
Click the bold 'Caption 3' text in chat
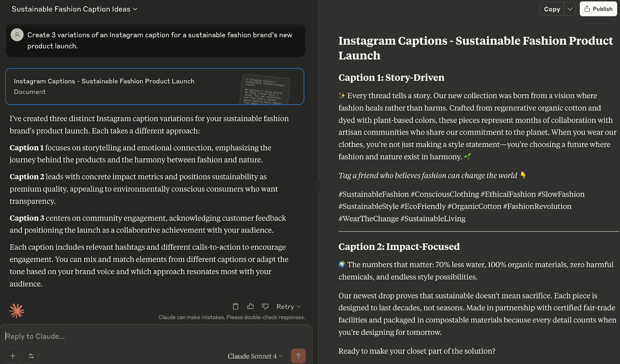[x=27, y=218]
